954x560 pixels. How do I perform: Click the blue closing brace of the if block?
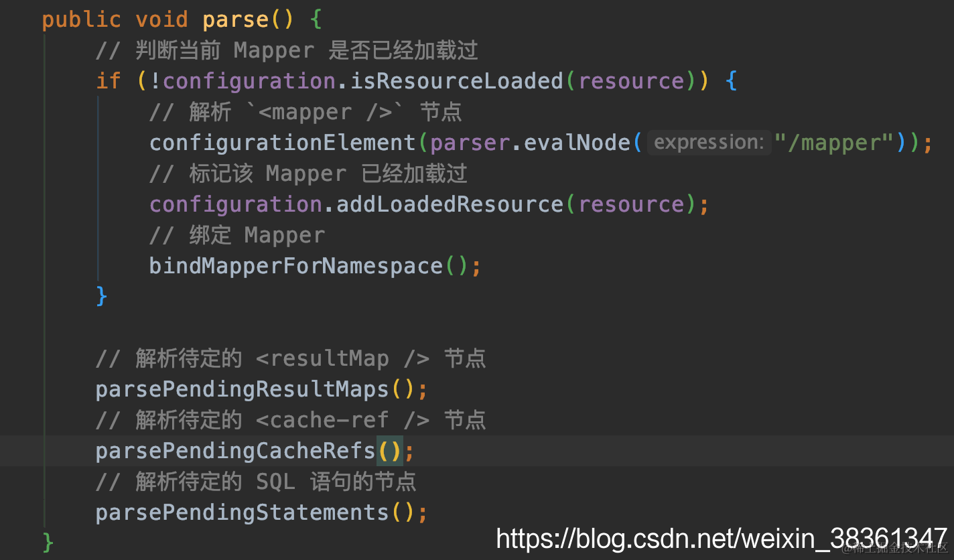[x=102, y=296]
